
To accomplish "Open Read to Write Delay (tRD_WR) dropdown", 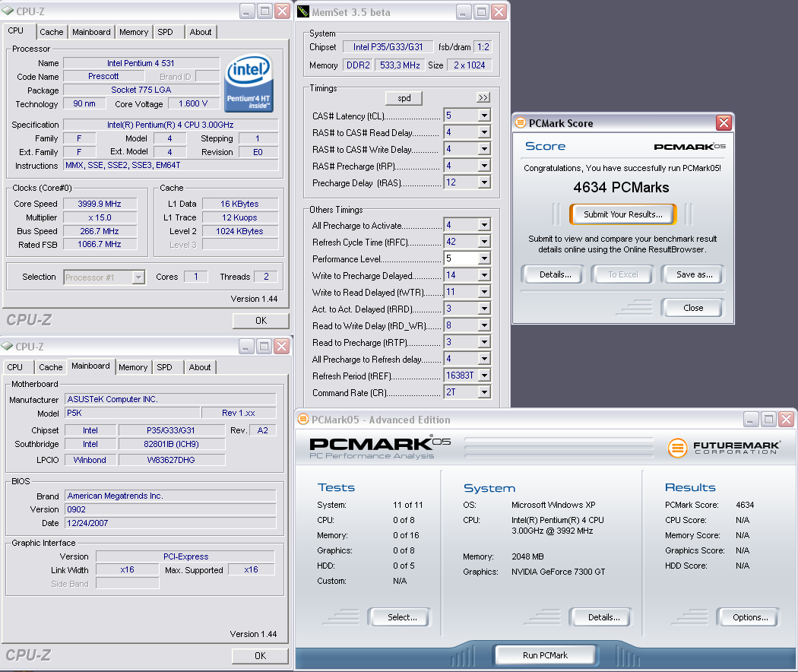I will 484,325.
